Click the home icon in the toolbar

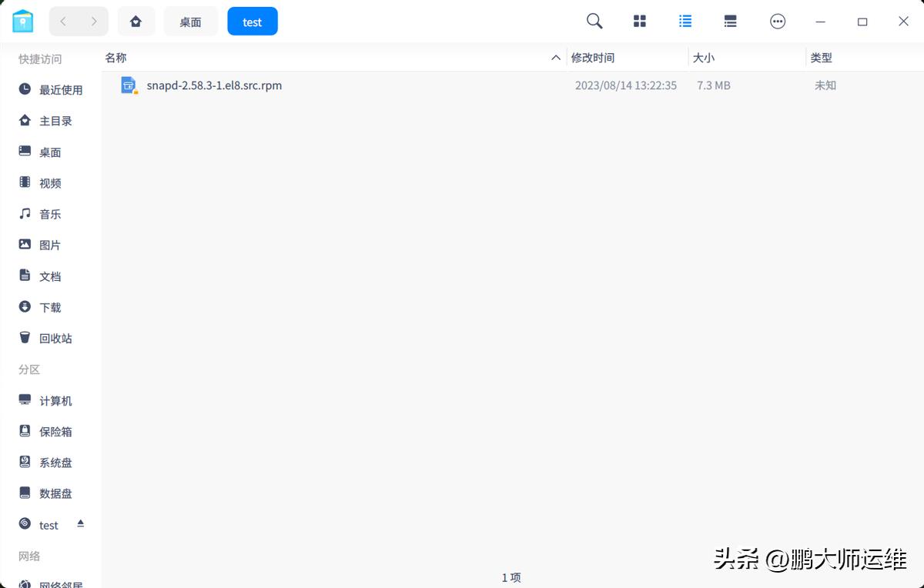click(x=136, y=21)
